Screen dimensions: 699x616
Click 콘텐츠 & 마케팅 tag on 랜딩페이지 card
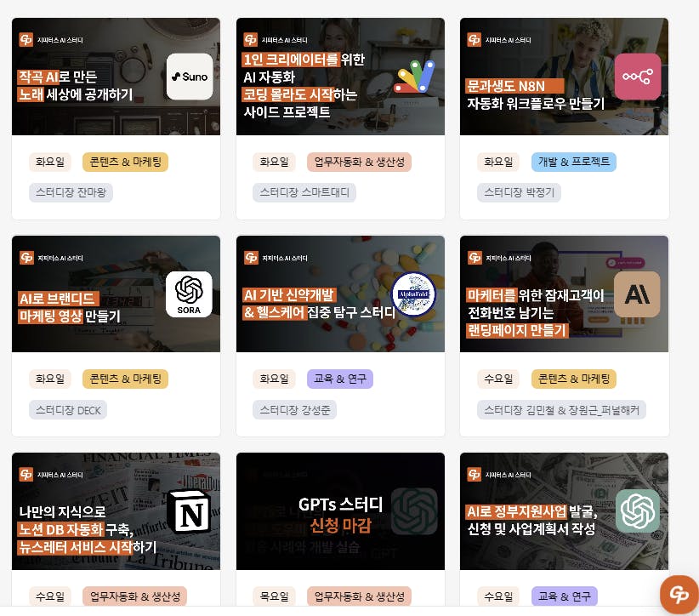tap(574, 379)
